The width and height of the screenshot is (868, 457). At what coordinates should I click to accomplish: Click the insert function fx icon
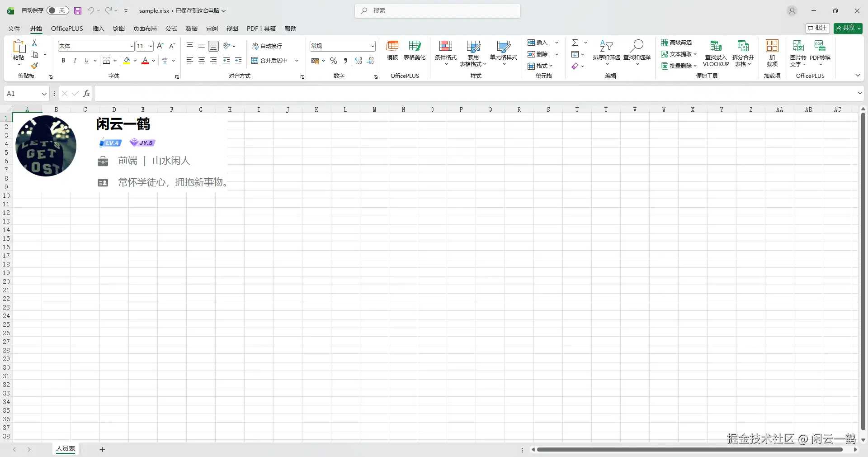click(x=86, y=94)
